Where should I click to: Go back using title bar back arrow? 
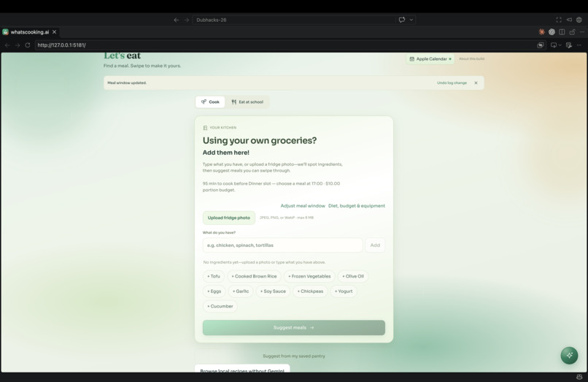(177, 20)
